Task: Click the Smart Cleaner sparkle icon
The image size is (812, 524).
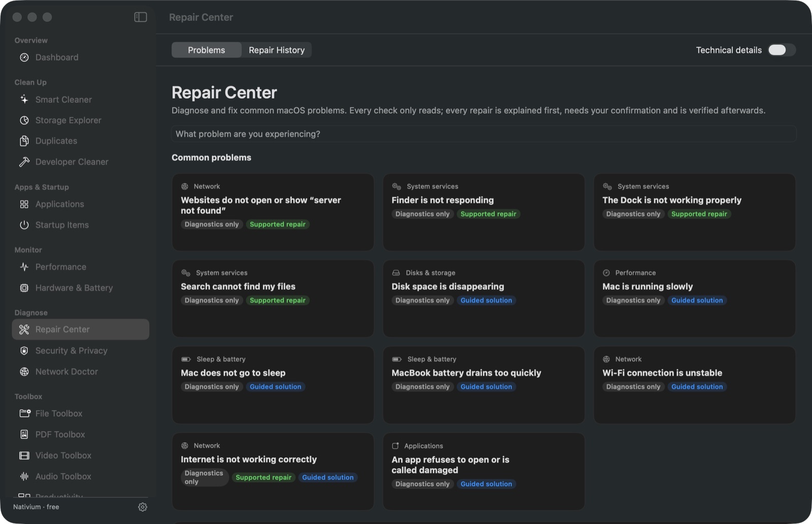Action: coord(24,100)
